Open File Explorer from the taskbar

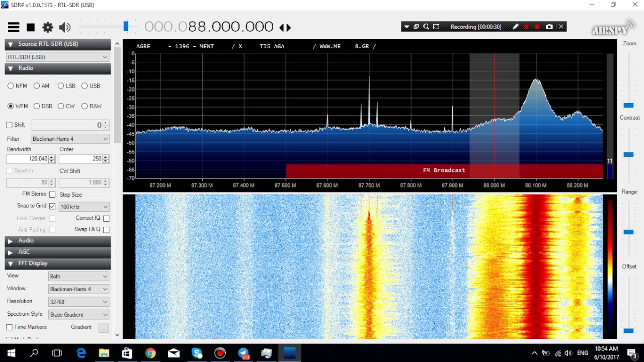point(104,353)
